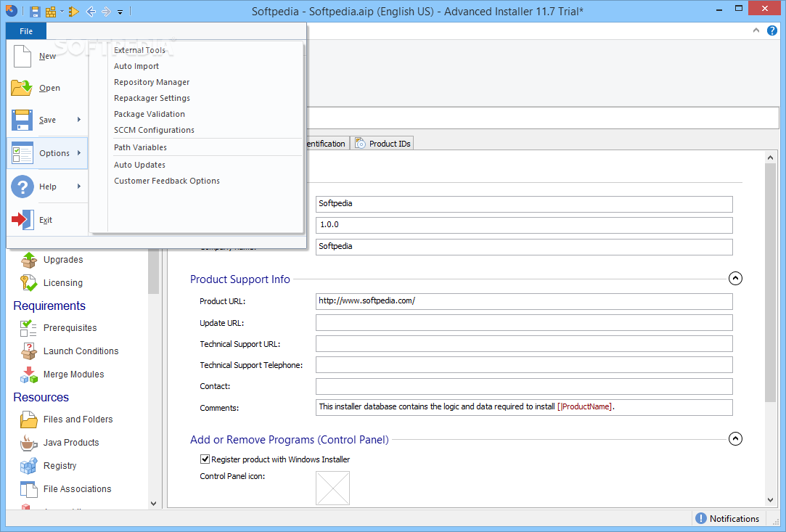Click the Control Panel icon placeholder

333,488
